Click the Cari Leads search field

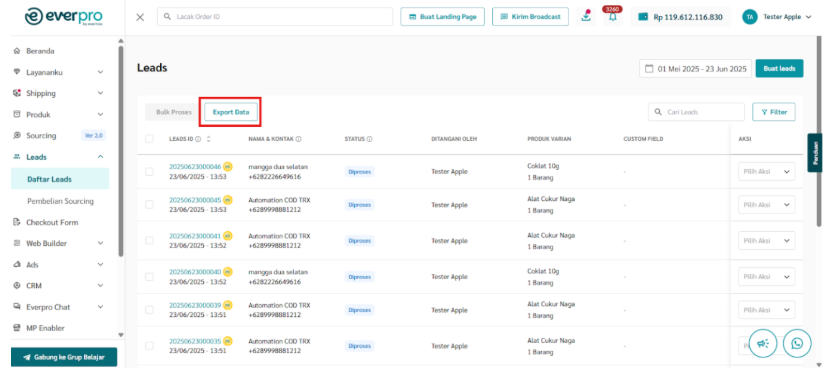(696, 112)
